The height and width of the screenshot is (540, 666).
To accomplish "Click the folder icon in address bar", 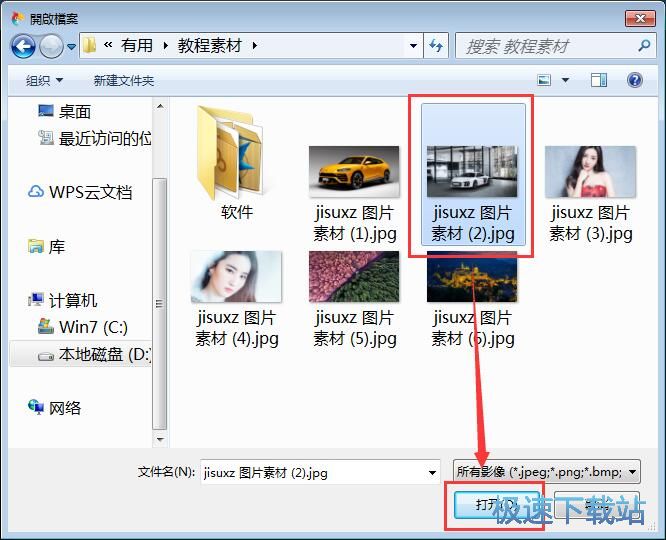I will point(90,45).
